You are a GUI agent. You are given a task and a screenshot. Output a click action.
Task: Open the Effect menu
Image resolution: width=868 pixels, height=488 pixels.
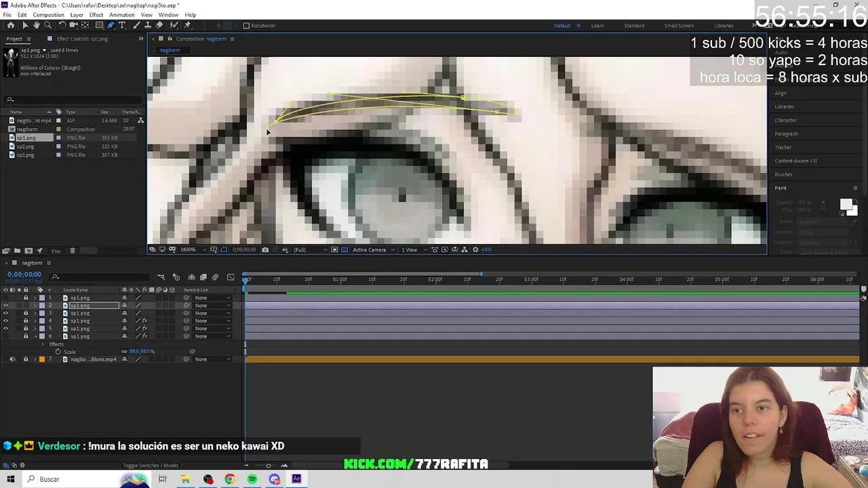[96, 15]
